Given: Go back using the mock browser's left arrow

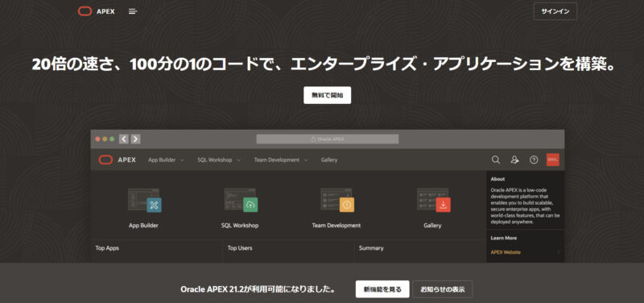Looking at the screenshot, I should coord(124,139).
